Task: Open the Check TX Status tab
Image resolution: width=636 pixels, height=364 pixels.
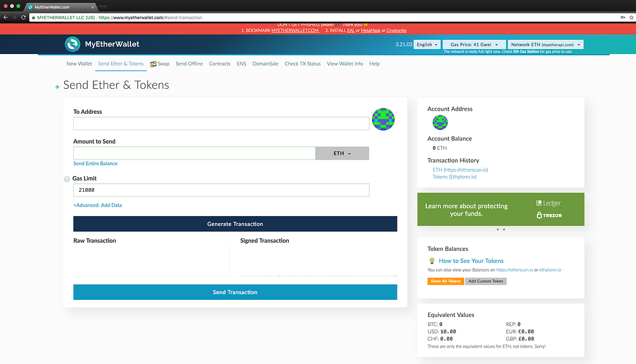Action: click(x=303, y=64)
